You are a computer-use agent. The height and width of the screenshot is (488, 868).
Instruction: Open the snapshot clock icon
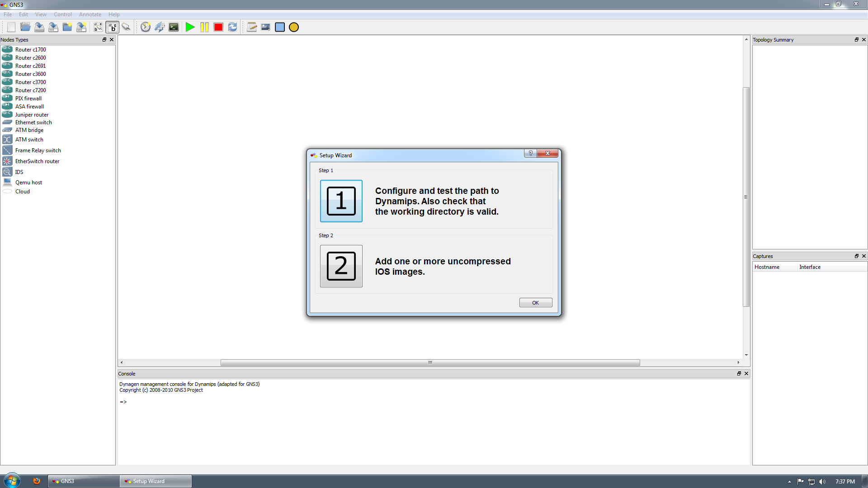point(146,27)
